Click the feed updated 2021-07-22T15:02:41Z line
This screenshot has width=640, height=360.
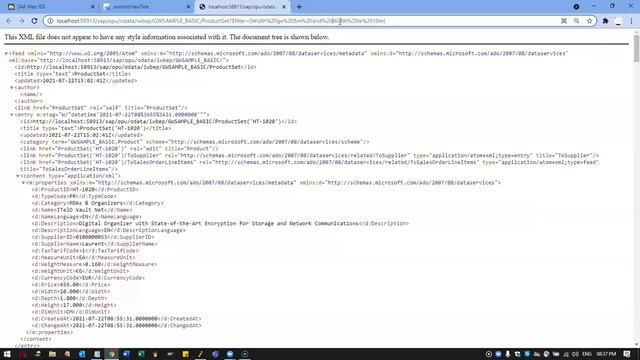[x=76, y=80]
